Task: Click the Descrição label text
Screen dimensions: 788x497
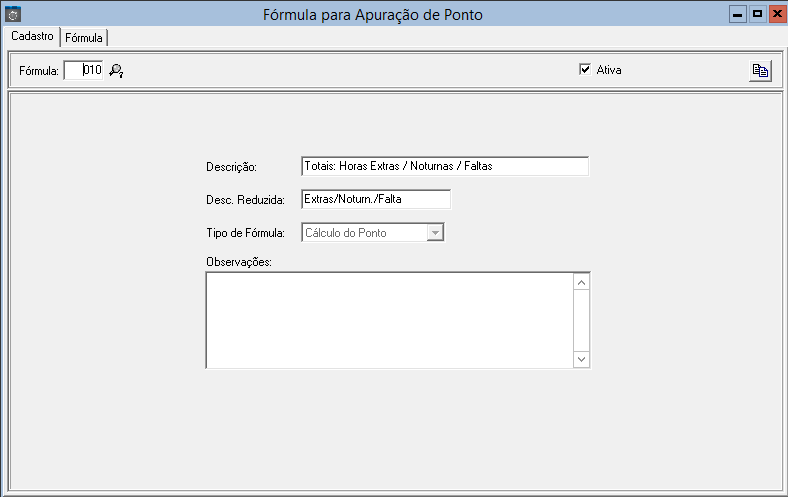Action: pos(232,167)
